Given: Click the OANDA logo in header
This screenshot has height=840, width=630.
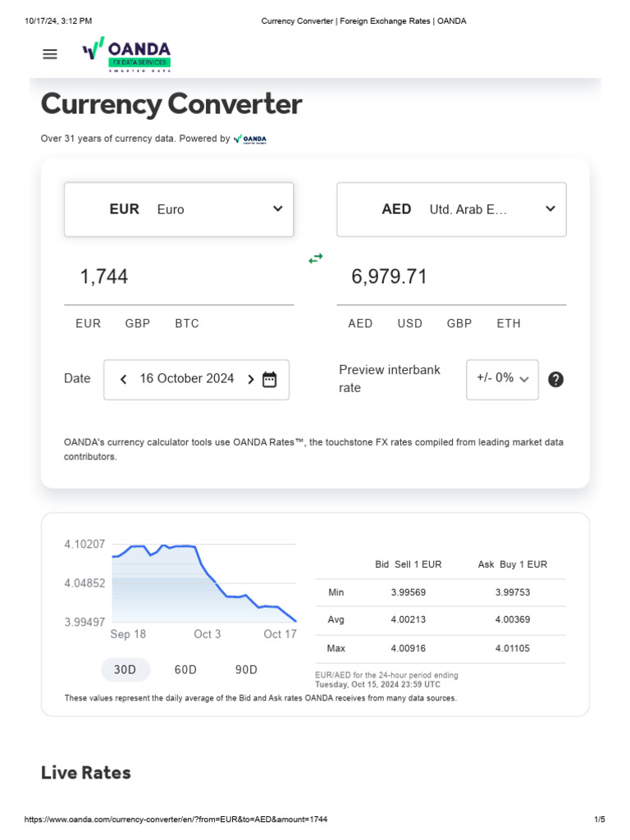Looking at the screenshot, I should 126,54.
